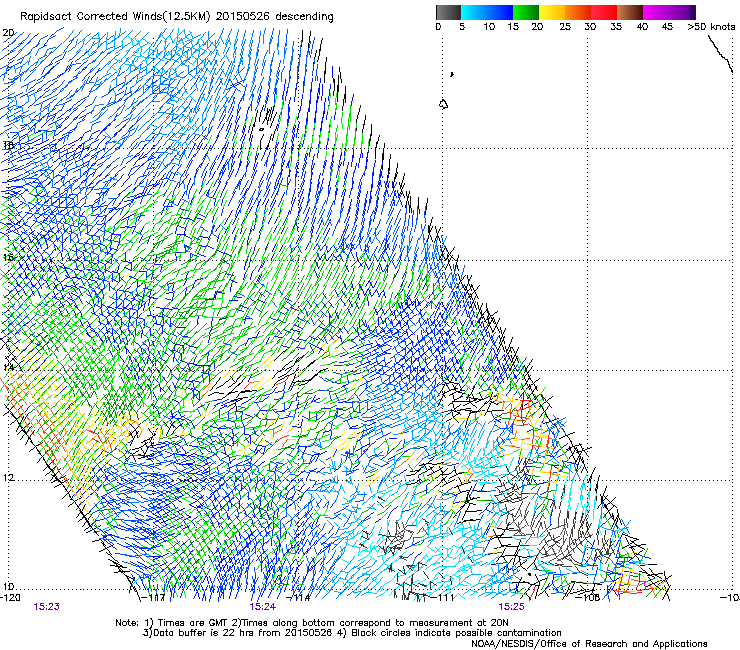Click the green 15-20 knots legend swatch
The width and height of the screenshot is (740, 650).
[x=526, y=12]
